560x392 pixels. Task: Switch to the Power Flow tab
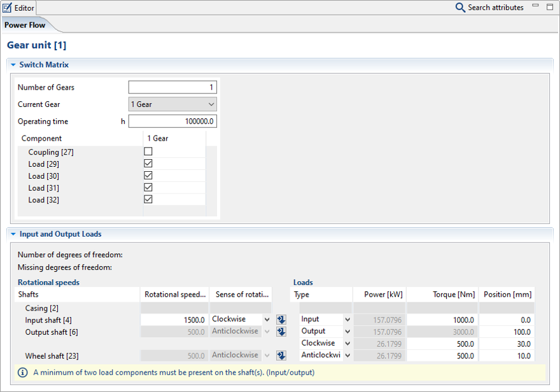pyautogui.click(x=24, y=25)
